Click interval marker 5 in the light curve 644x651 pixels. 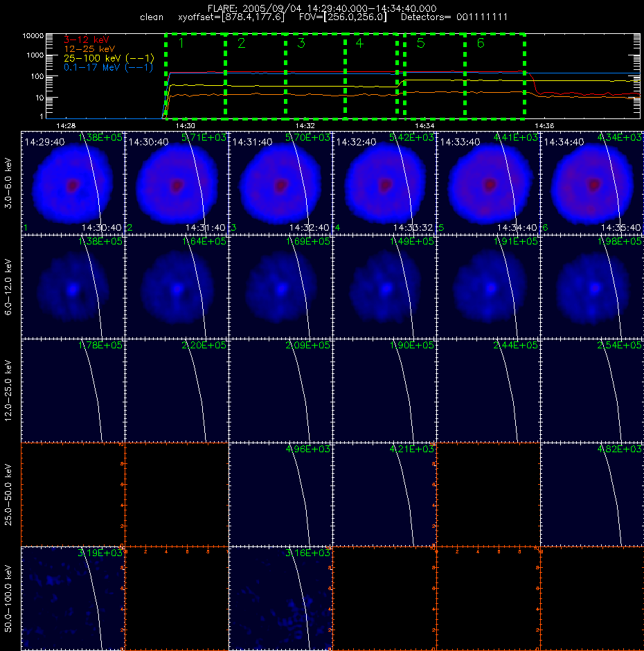(420, 43)
